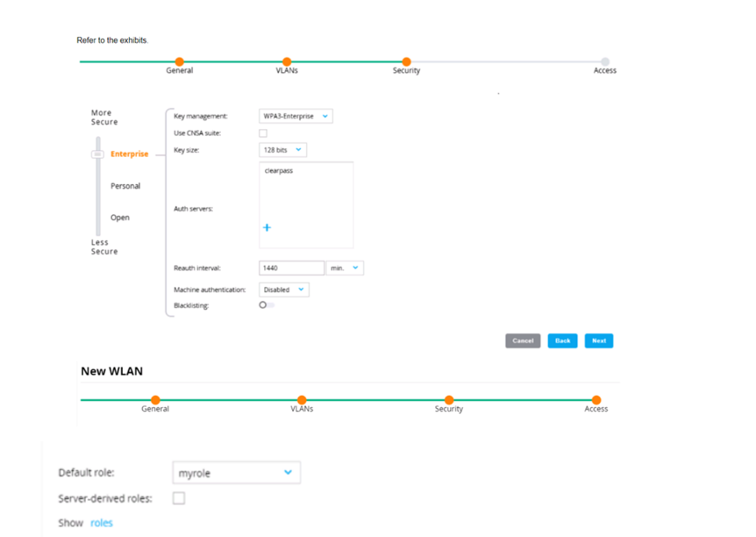The image size is (756, 537).
Task: Click VLANs step dot in New WLAN wizard
Action: (x=302, y=399)
